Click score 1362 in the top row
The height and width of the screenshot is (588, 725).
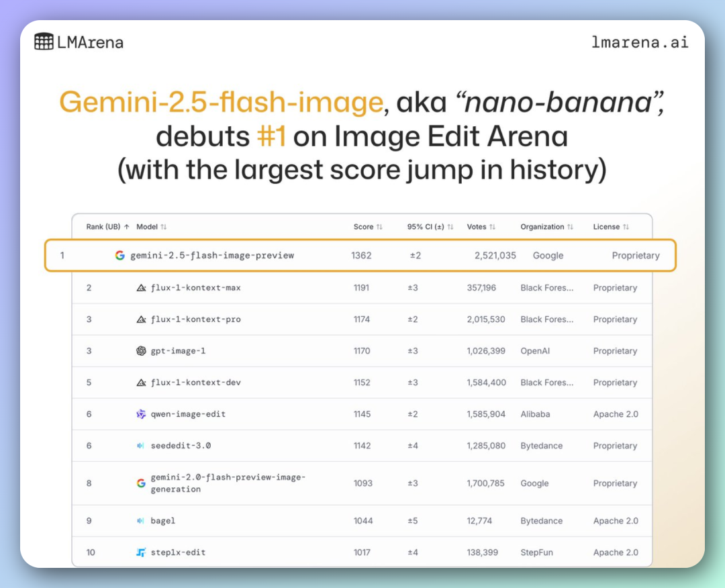(x=361, y=256)
